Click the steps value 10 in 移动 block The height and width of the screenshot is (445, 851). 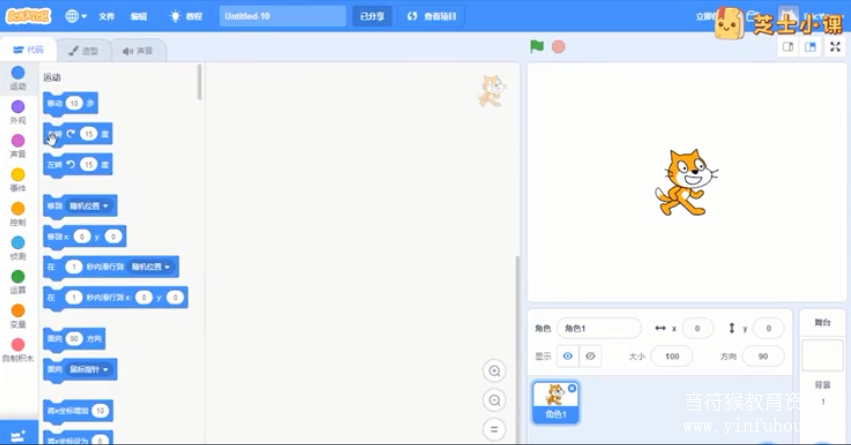click(74, 103)
